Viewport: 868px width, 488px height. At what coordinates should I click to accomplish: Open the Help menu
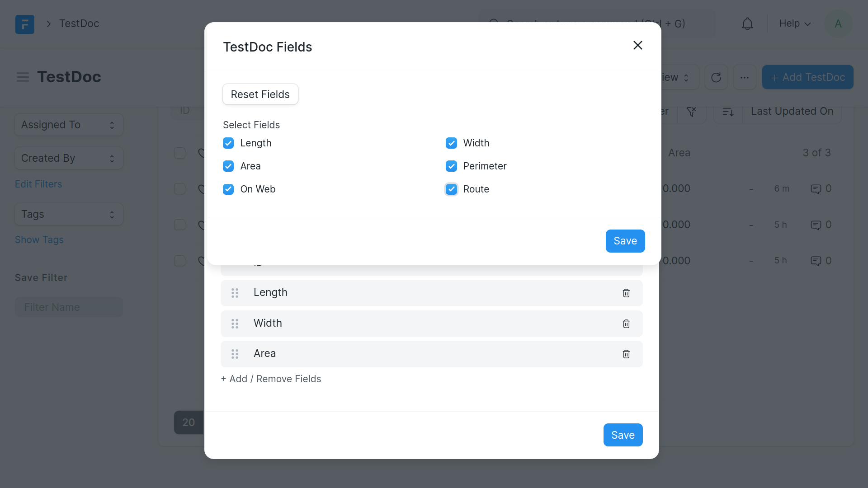point(795,23)
